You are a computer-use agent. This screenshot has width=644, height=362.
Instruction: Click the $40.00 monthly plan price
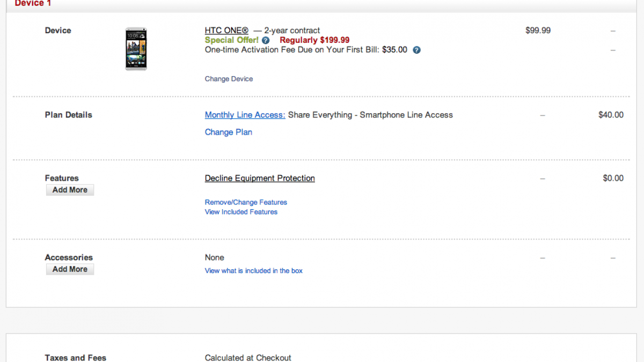point(611,115)
